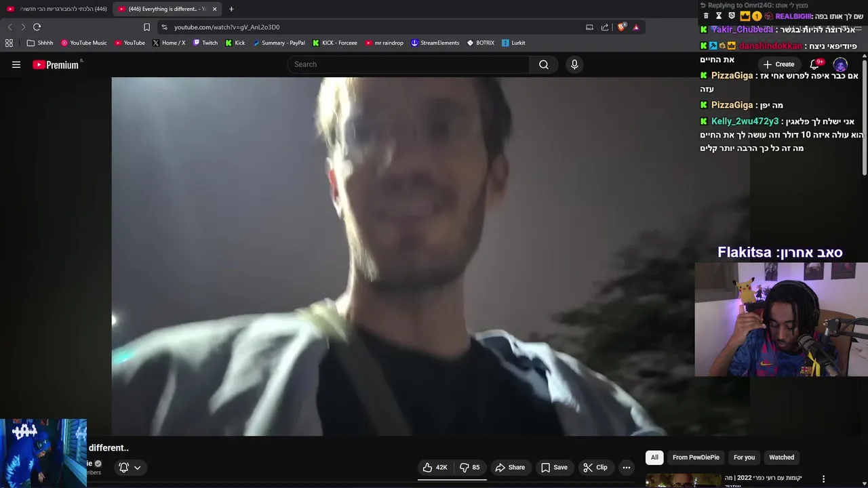The width and height of the screenshot is (868, 488).
Task: View site information icon in address bar
Action: [x=164, y=27]
